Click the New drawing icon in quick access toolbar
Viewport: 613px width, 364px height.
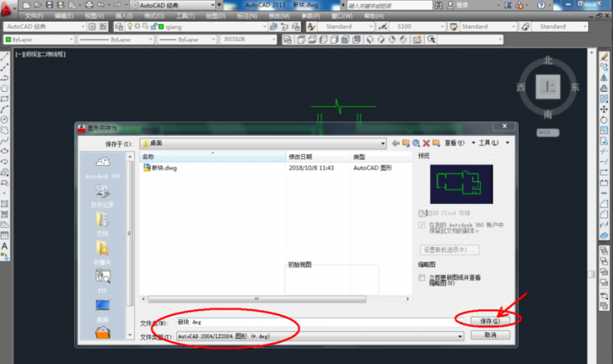pos(26,5)
